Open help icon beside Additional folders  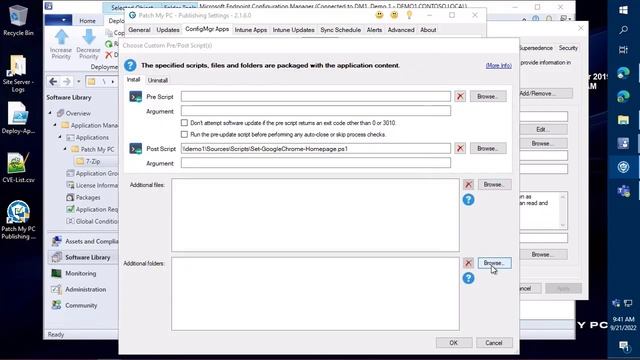(468, 278)
